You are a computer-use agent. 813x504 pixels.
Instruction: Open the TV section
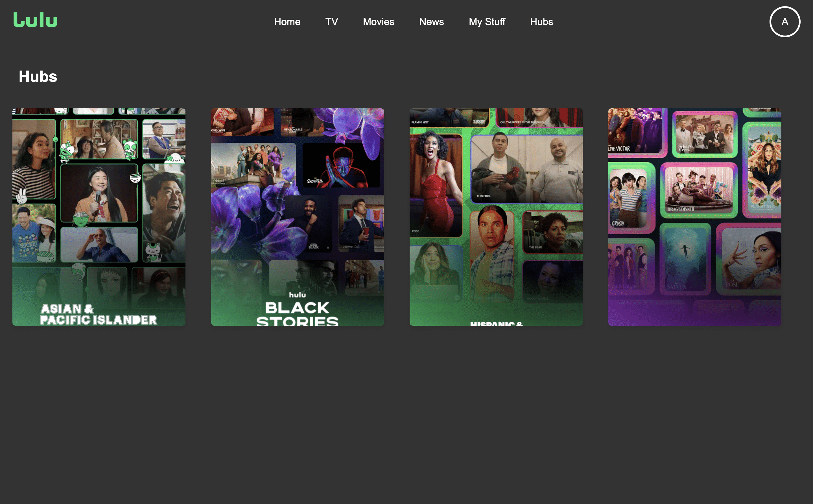click(331, 22)
